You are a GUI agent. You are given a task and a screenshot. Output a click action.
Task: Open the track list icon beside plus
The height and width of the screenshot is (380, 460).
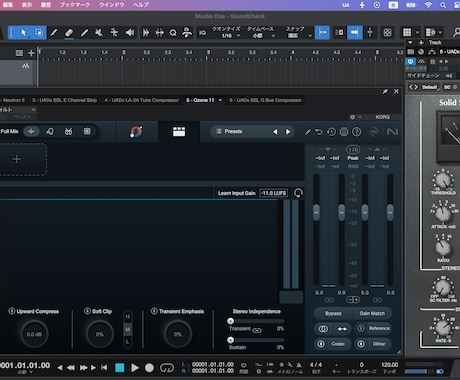point(19,53)
